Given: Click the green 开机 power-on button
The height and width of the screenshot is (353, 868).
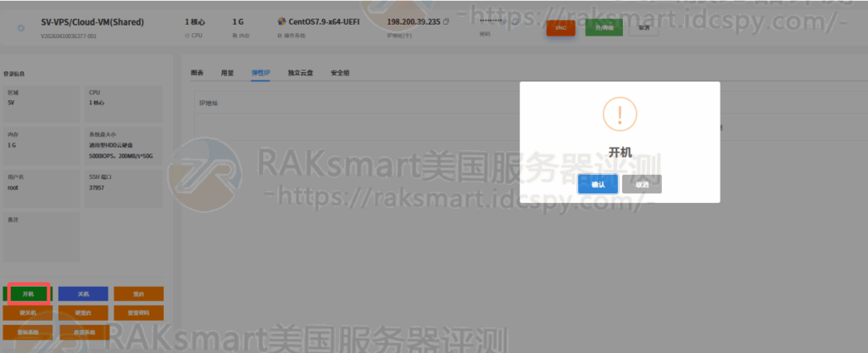Looking at the screenshot, I should tap(28, 294).
